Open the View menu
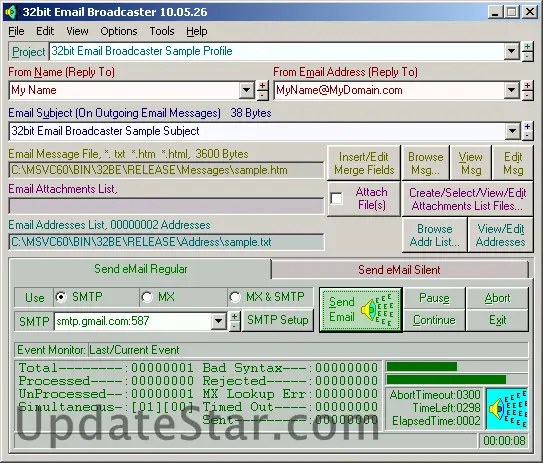 pos(77,31)
